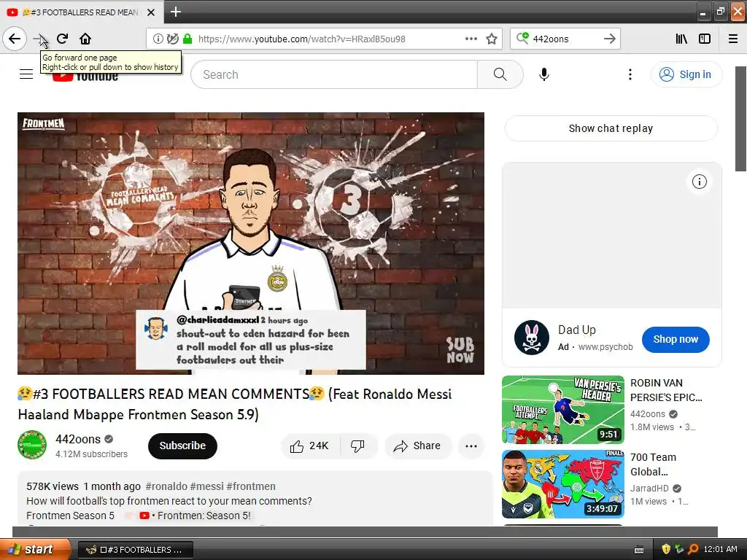Open the ad info icon
This screenshot has width=747, height=560.
699,182
